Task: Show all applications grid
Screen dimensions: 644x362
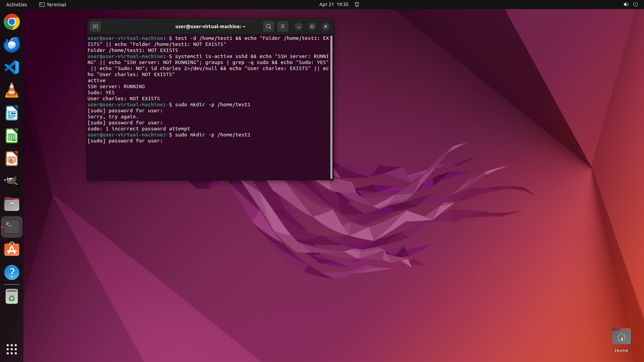Action: (12, 349)
